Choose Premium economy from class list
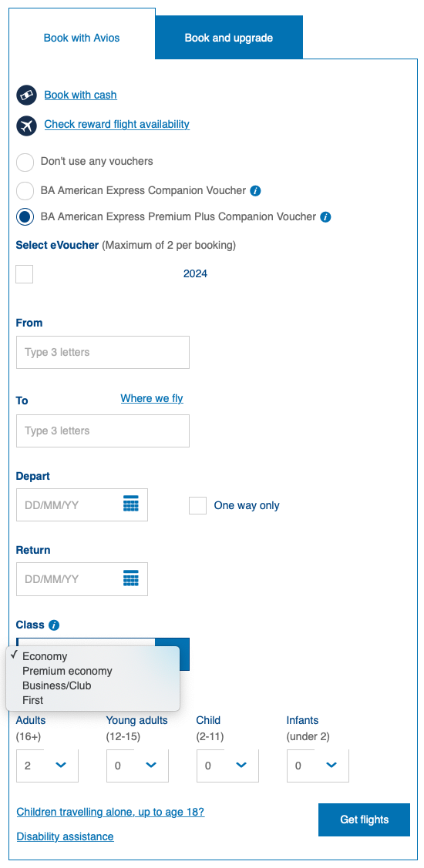 (67, 671)
